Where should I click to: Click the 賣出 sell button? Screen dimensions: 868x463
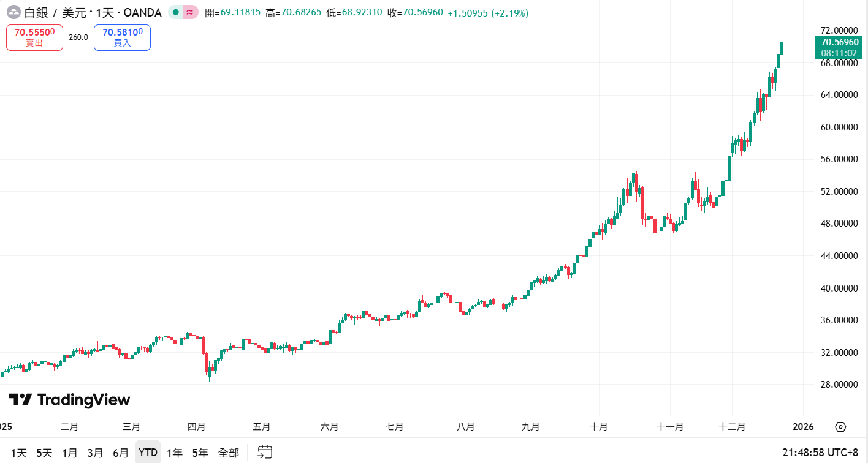pos(34,37)
